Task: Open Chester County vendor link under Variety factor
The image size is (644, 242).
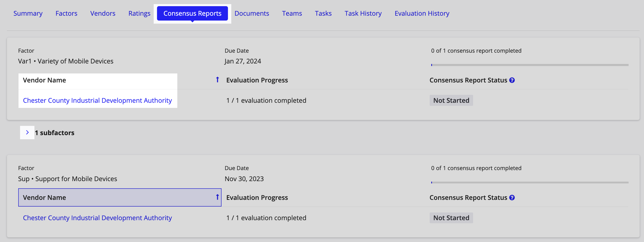Action: tap(97, 100)
